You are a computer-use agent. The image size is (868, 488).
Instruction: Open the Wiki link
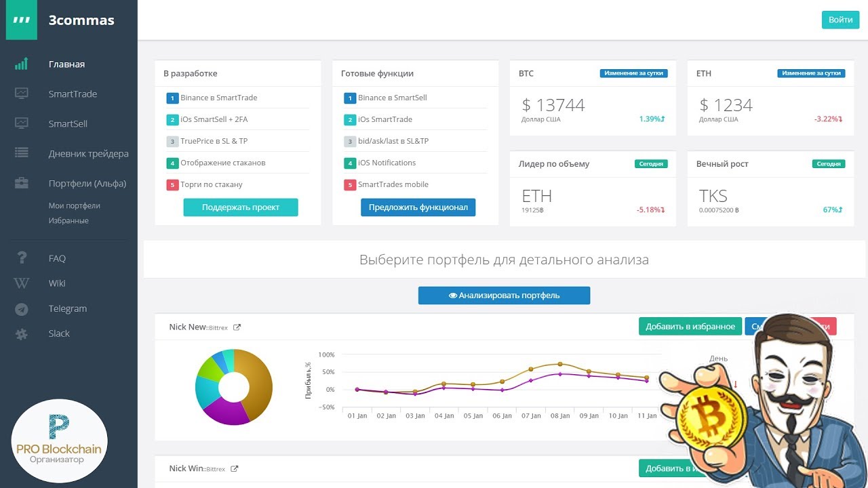pyautogui.click(x=57, y=283)
